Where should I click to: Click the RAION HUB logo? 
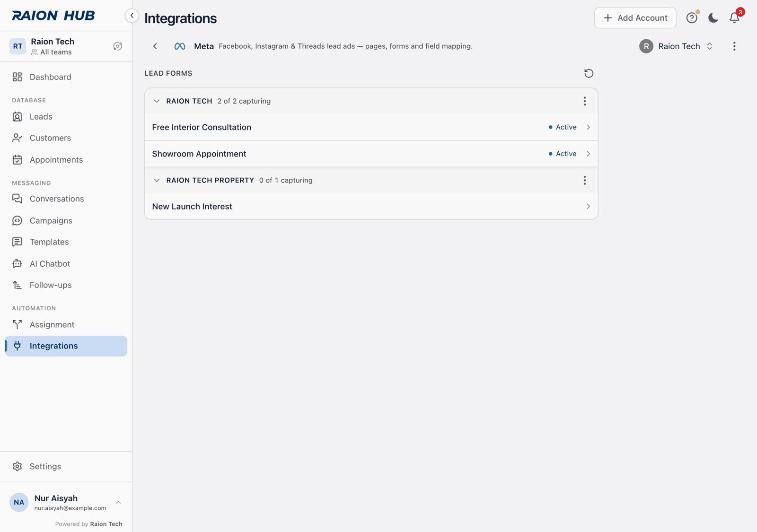point(53,16)
